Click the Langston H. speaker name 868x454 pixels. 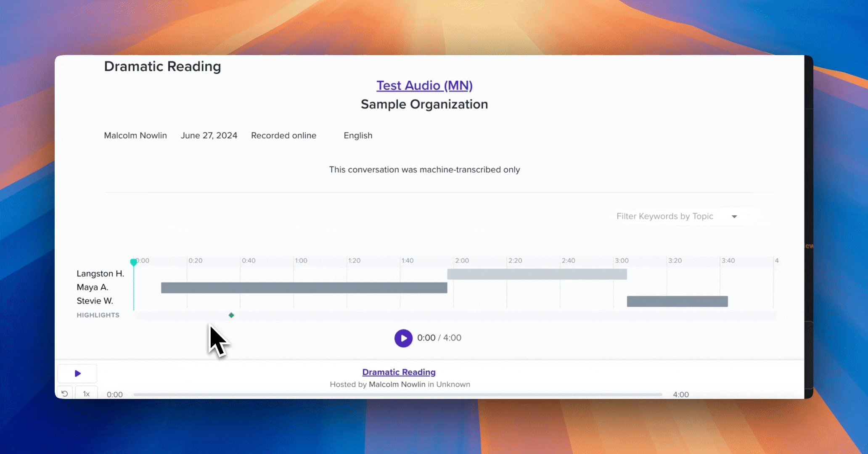pos(100,274)
